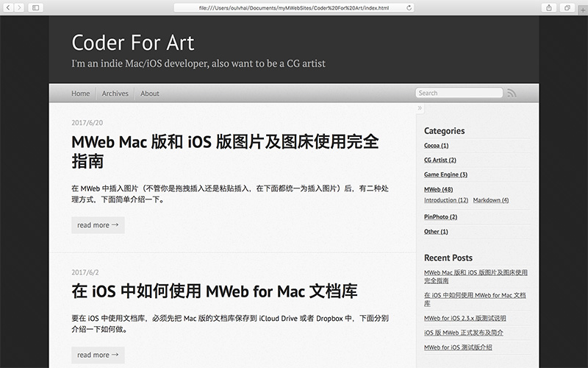Open the About navigation item
The height and width of the screenshot is (368, 588).
pos(150,93)
